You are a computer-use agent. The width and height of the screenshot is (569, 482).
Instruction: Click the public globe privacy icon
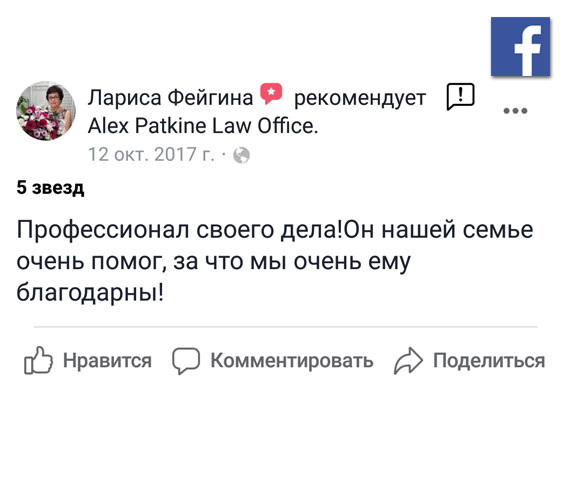pyautogui.click(x=241, y=156)
